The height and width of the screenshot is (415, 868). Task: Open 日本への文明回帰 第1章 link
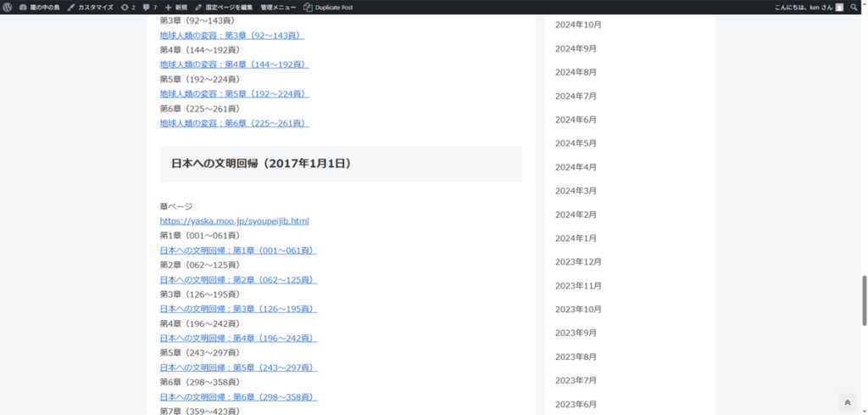coord(238,250)
